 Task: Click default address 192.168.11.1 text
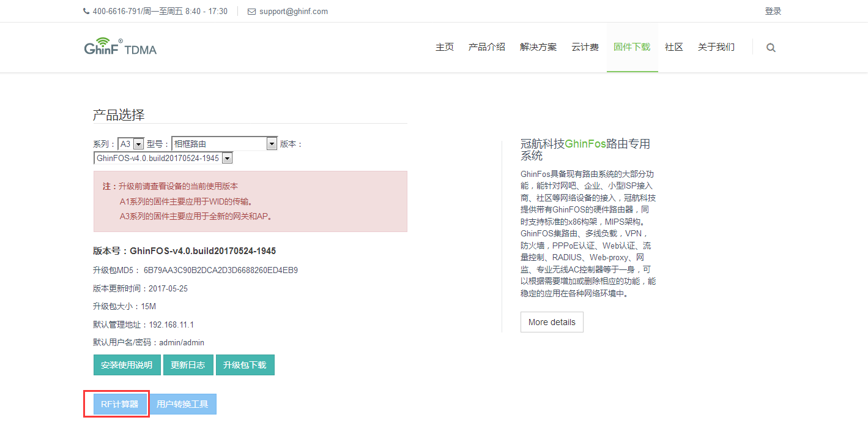point(171,325)
